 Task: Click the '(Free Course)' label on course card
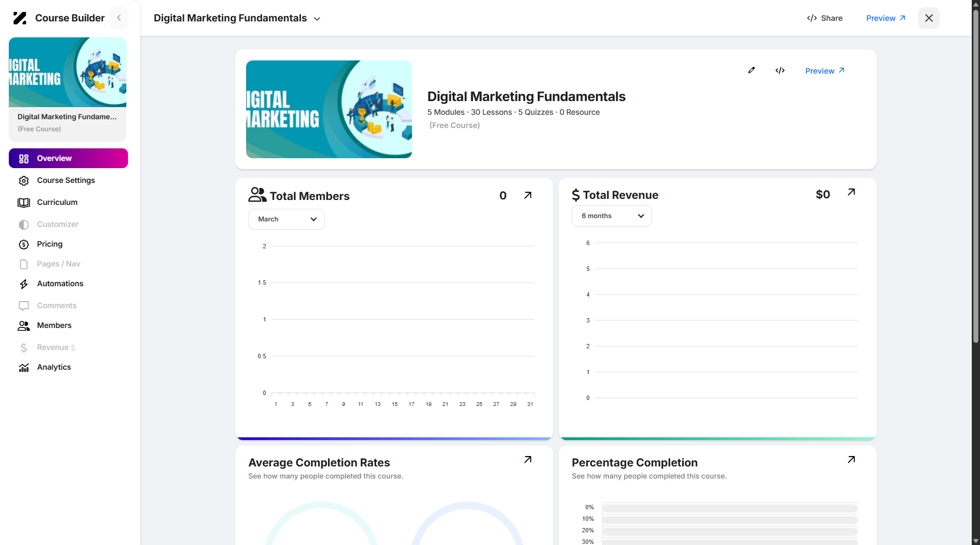click(x=454, y=125)
